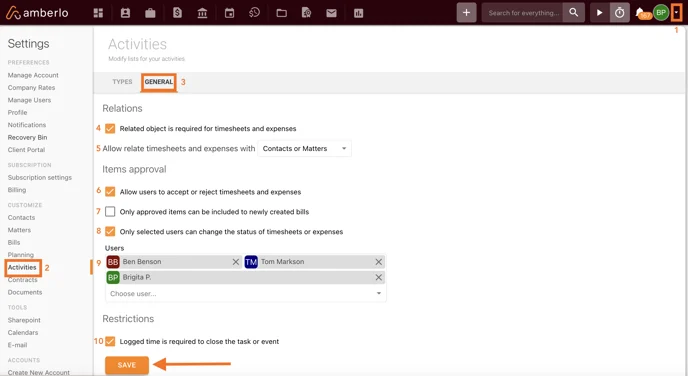Open Recovery Bin
This screenshot has width=688, height=376.
coord(27,137)
